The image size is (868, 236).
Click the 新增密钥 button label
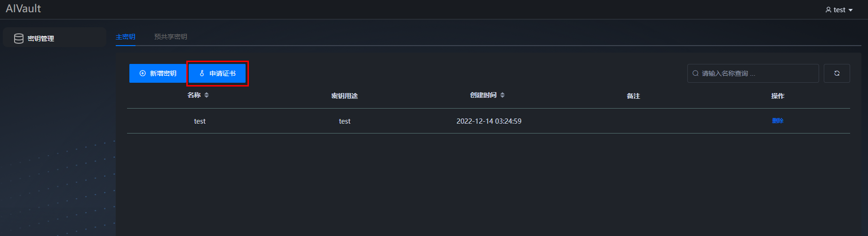click(163, 73)
